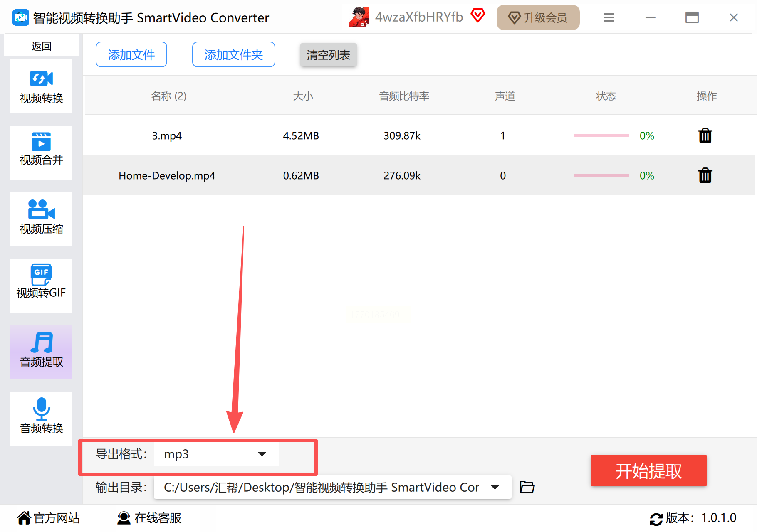Close the SmartVideo Converter window

pyautogui.click(x=734, y=17)
